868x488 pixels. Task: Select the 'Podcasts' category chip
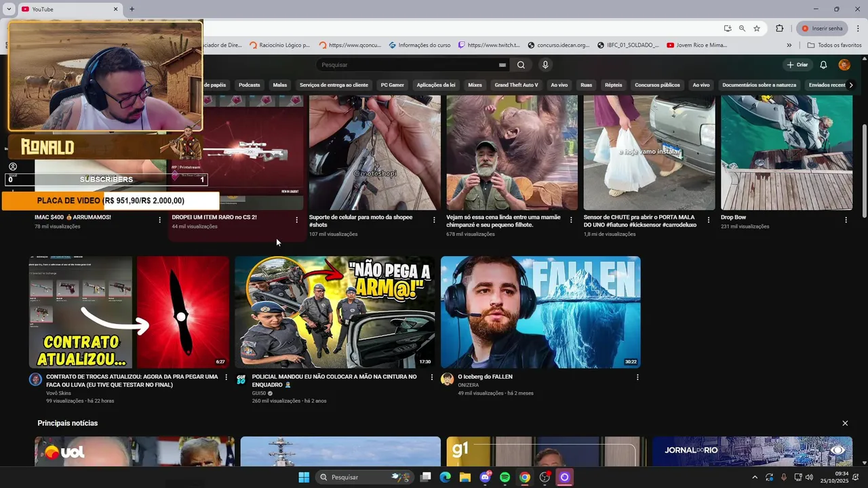coord(249,85)
